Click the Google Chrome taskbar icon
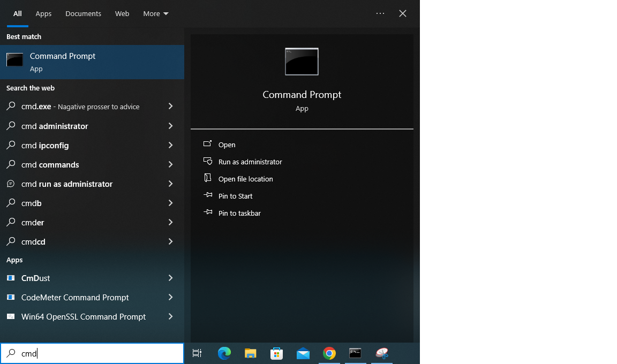This screenshot has height=364, width=617. [x=329, y=353]
